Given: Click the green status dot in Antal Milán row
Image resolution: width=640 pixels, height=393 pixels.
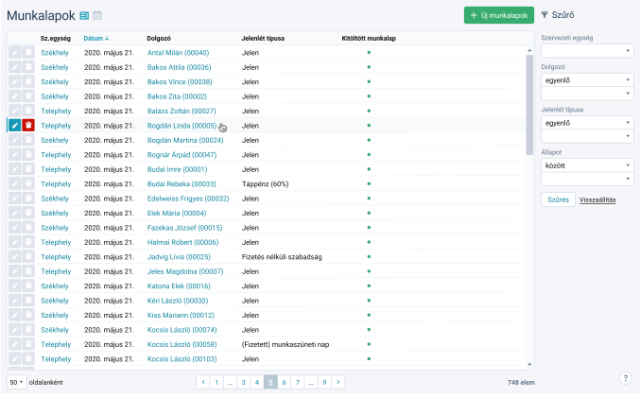Looking at the screenshot, I should click(369, 52).
